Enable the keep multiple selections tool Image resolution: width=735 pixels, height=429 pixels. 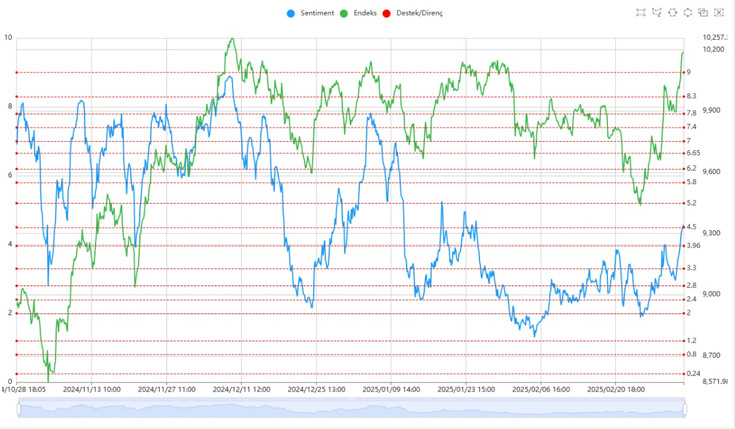(x=703, y=13)
